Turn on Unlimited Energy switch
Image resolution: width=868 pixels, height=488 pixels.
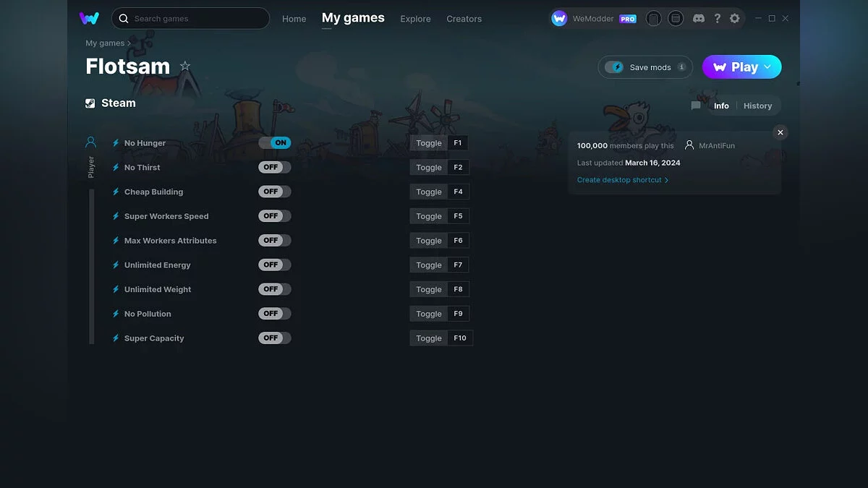coord(275,265)
